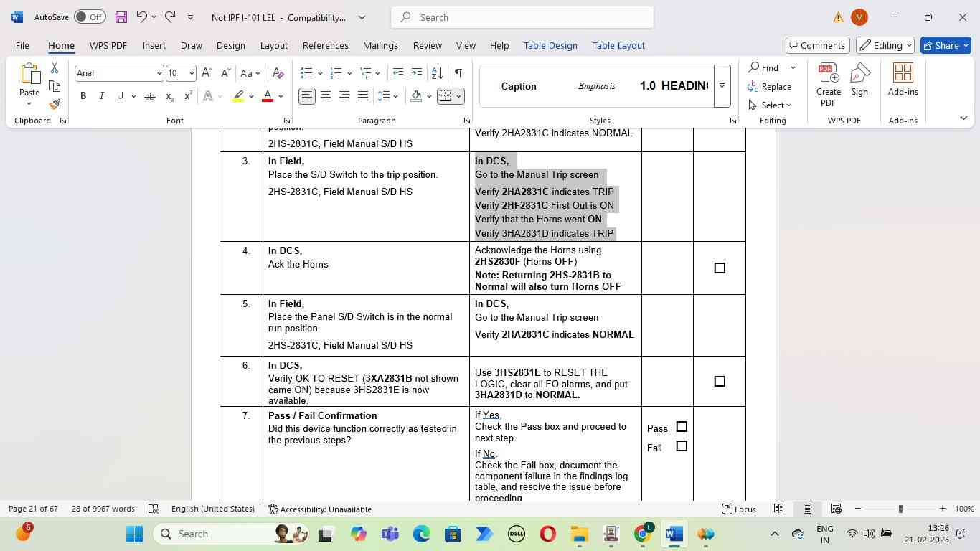This screenshot has width=980, height=551.
Task: Open the Table Design tab
Action: [x=550, y=45]
